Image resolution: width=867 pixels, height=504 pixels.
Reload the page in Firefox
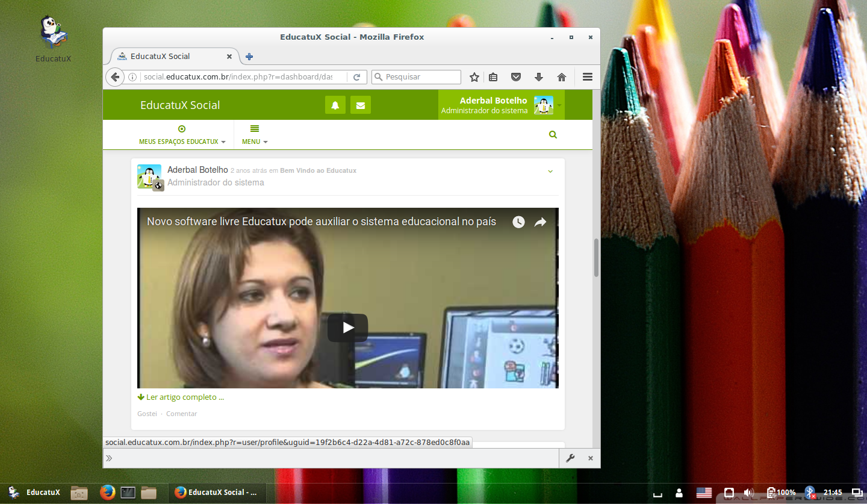356,77
